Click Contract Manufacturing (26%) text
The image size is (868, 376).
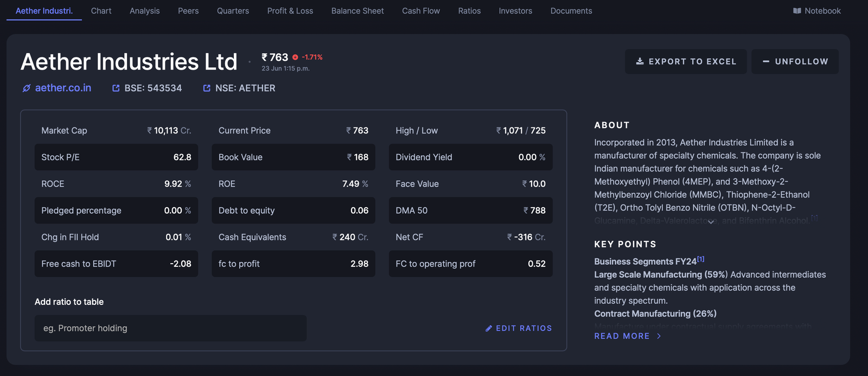pos(655,314)
